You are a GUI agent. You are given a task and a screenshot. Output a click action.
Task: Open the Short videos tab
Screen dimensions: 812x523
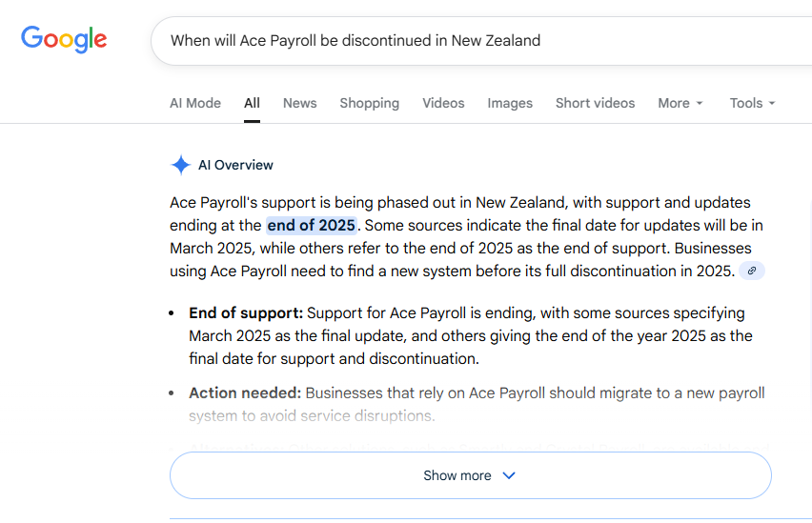(x=595, y=103)
